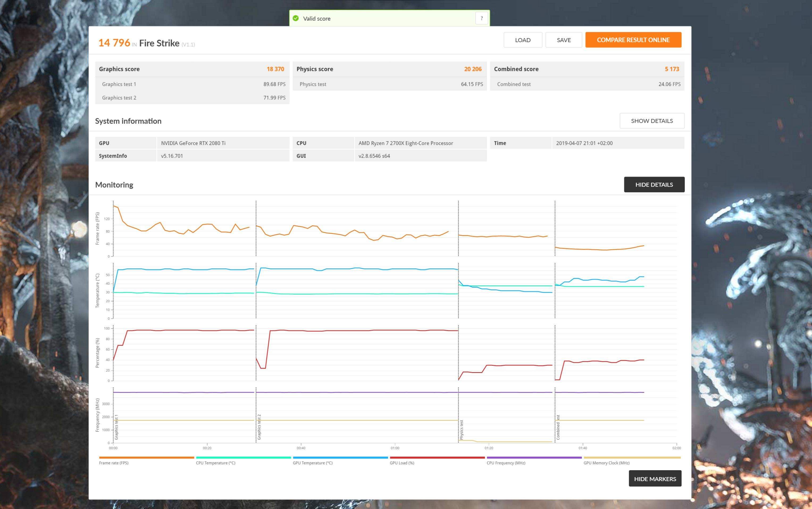The image size is (812, 509).
Task: Select the Graphics score value 18 370
Action: pos(275,69)
